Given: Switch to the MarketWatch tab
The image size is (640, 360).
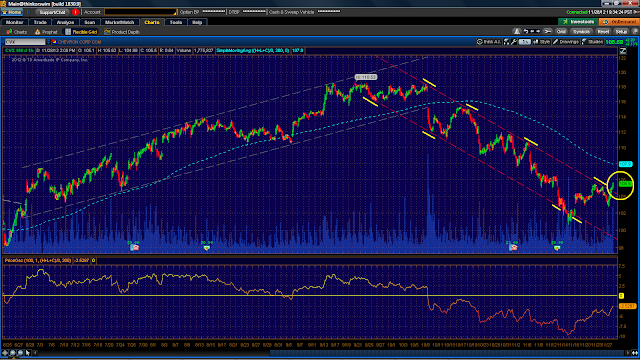Looking at the screenshot, I should coord(119,22).
